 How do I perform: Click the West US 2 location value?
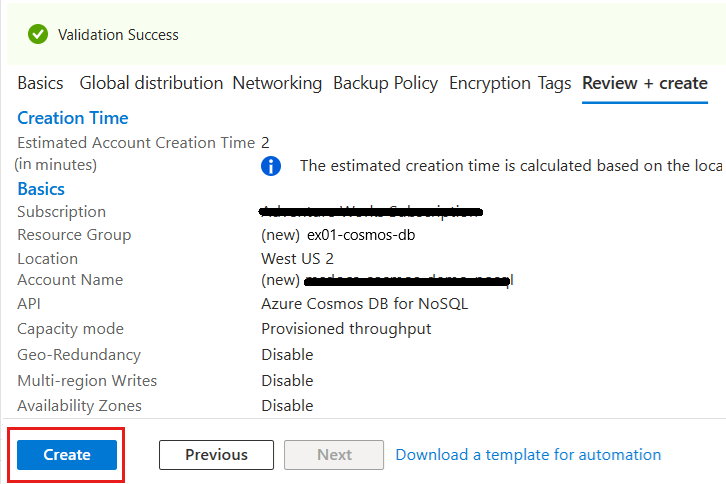[297, 259]
